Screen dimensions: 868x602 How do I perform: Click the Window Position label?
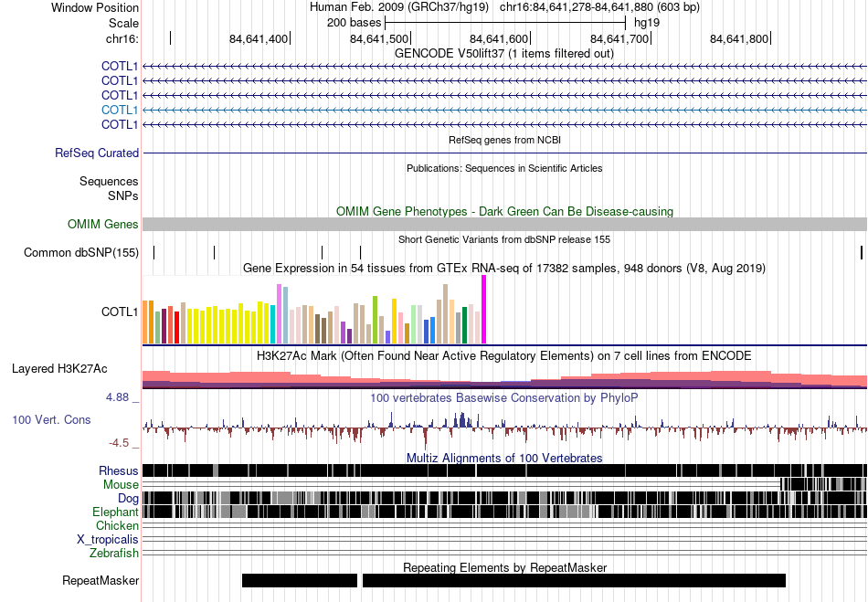[95, 7]
